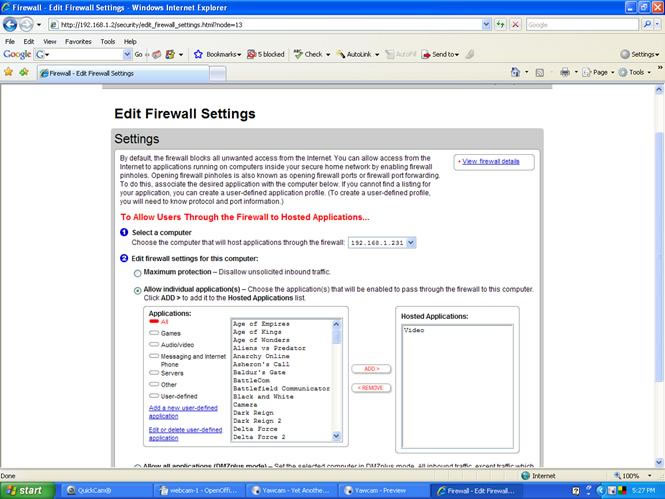Select the Maximum protection radio button

137,273
